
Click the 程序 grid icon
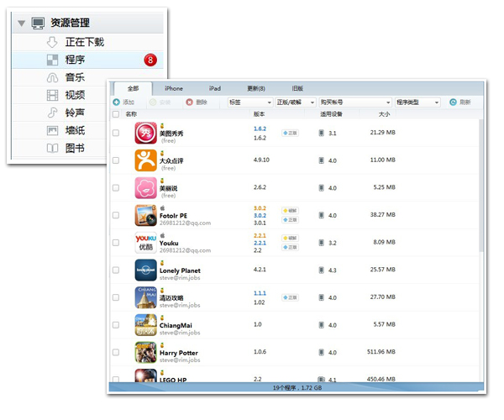click(x=52, y=60)
